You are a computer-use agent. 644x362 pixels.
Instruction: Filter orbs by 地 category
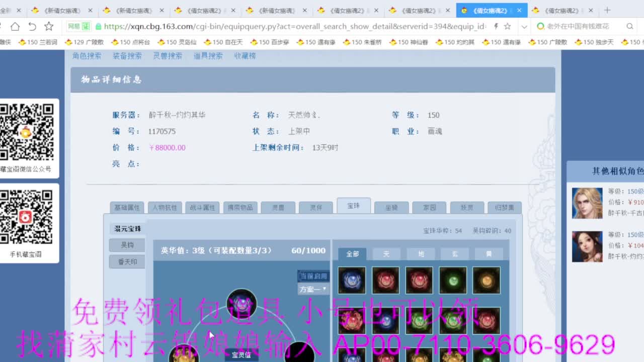coord(421,254)
